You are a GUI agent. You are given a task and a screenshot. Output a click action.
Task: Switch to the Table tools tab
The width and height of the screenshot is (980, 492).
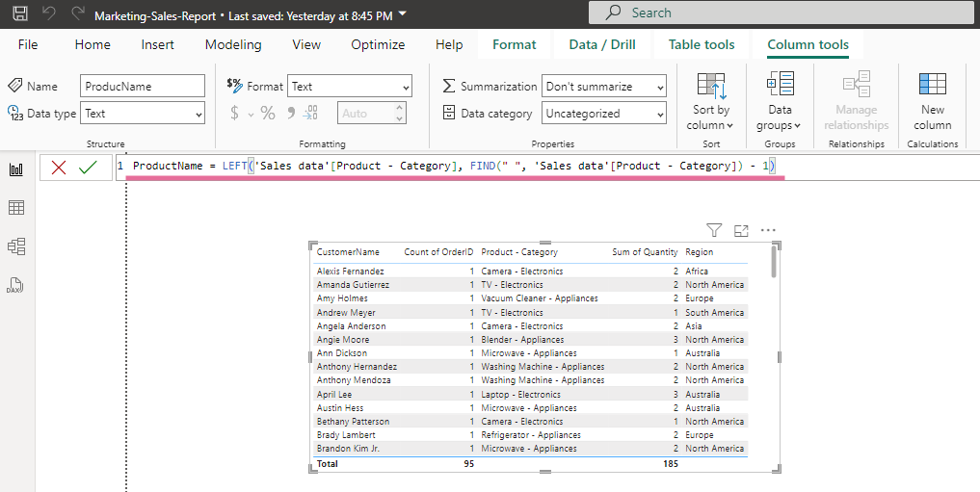[x=702, y=44]
